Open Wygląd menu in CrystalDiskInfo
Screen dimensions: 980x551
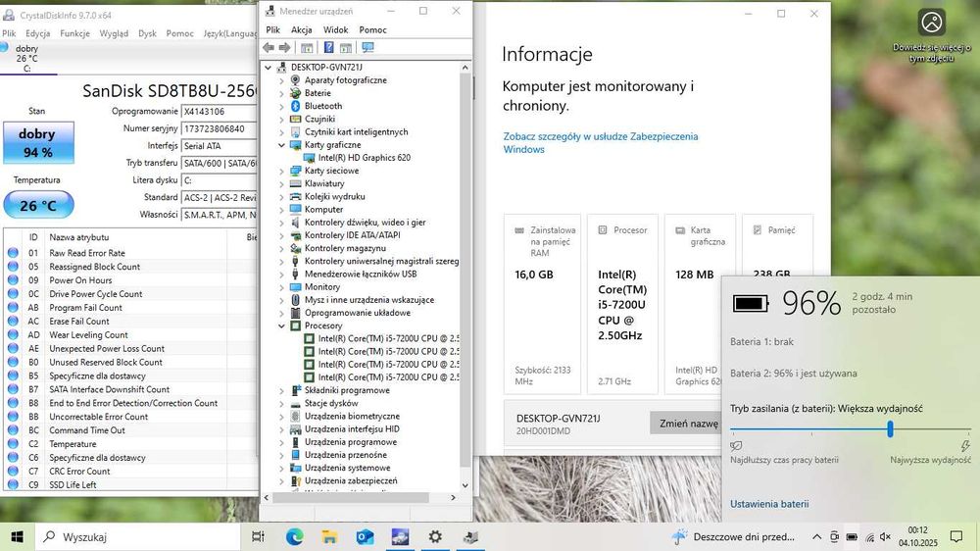114,33
